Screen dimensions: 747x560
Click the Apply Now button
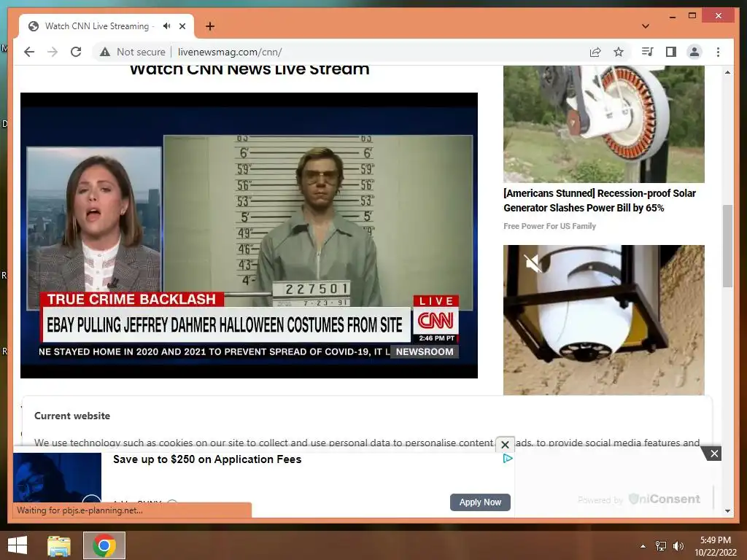(480, 502)
